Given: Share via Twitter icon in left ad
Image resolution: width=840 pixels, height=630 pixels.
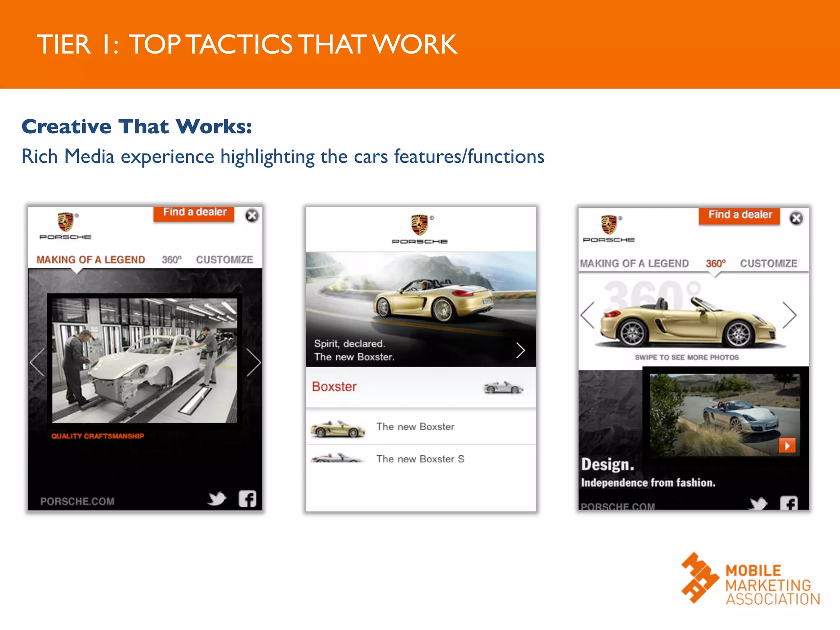Looking at the screenshot, I should [x=217, y=498].
